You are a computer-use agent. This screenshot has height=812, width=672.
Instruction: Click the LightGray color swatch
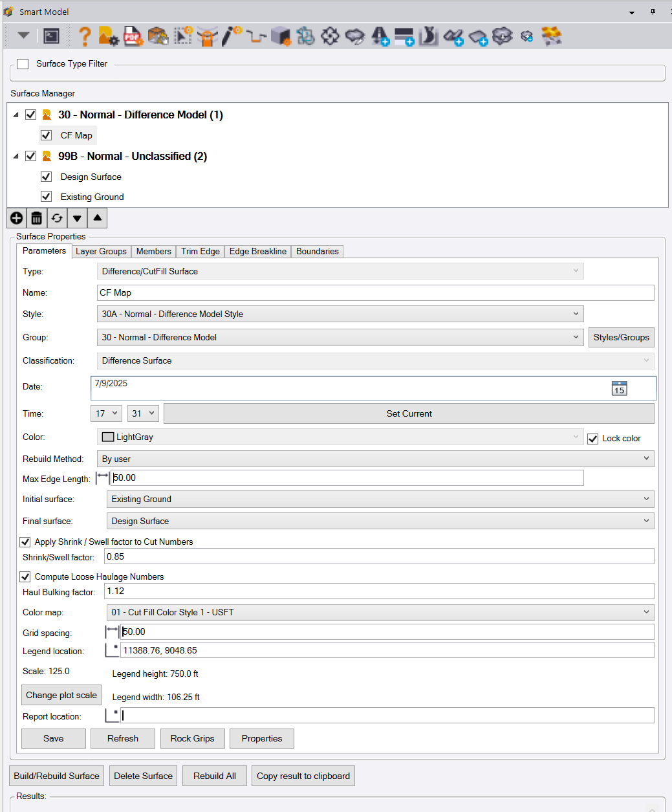coord(108,437)
